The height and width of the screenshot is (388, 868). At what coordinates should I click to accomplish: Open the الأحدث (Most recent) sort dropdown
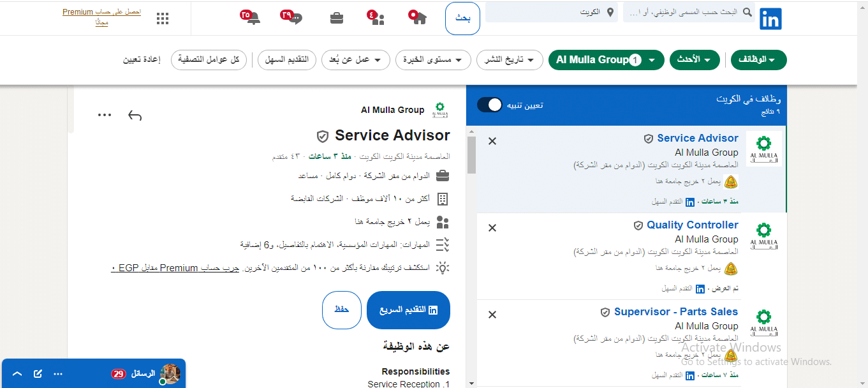pos(695,60)
